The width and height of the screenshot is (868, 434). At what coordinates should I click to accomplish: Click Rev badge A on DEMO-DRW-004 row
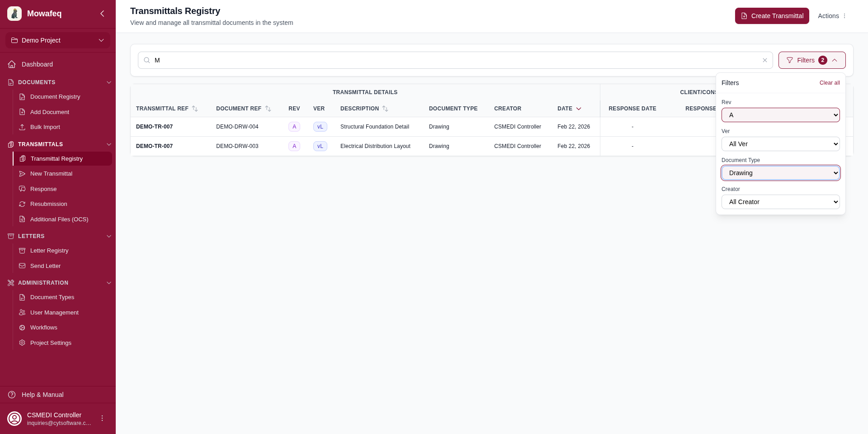click(294, 127)
